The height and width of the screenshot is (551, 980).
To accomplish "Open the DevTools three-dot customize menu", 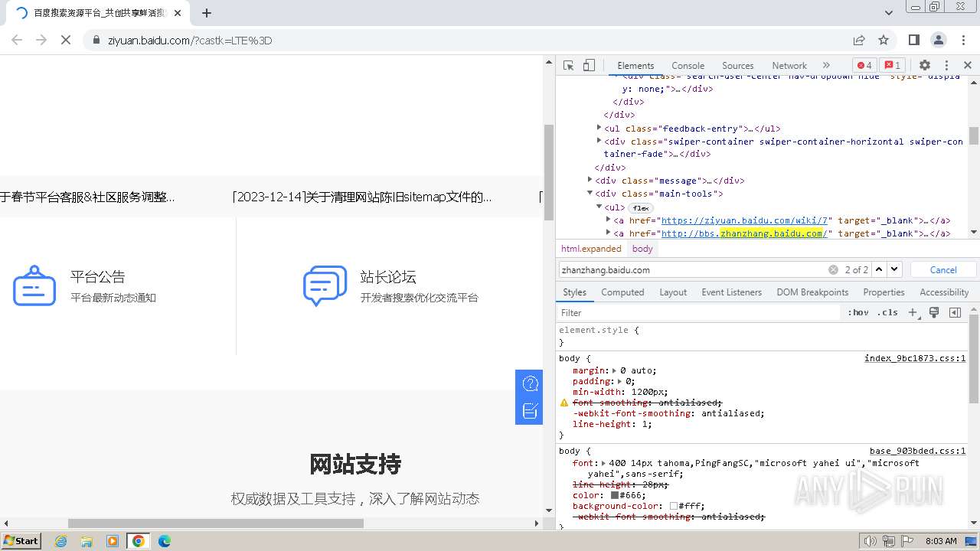I will (x=946, y=66).
